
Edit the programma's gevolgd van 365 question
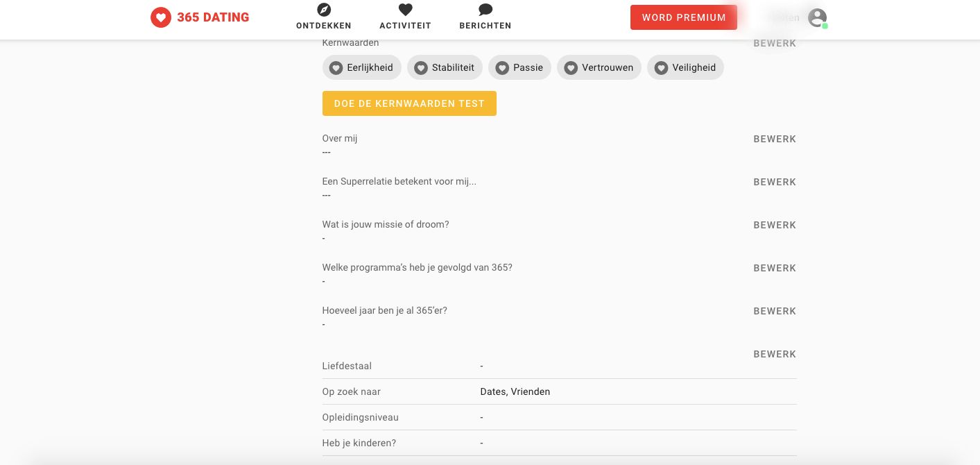coord(775,268)
